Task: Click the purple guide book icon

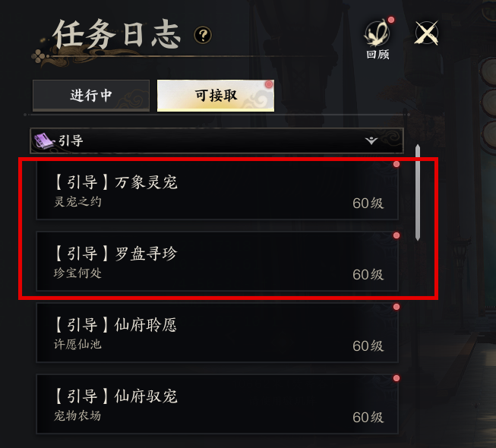Action: coord(43,140)
